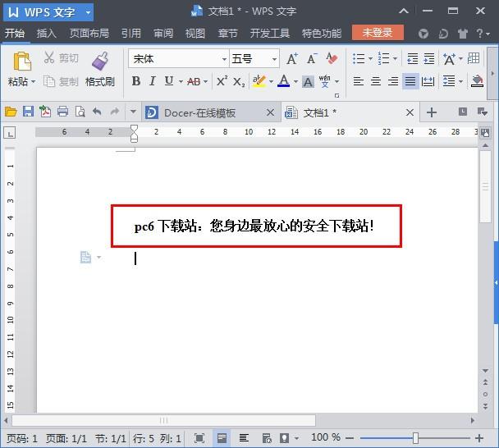Expand numbered list style dropdown arrow

395,58
